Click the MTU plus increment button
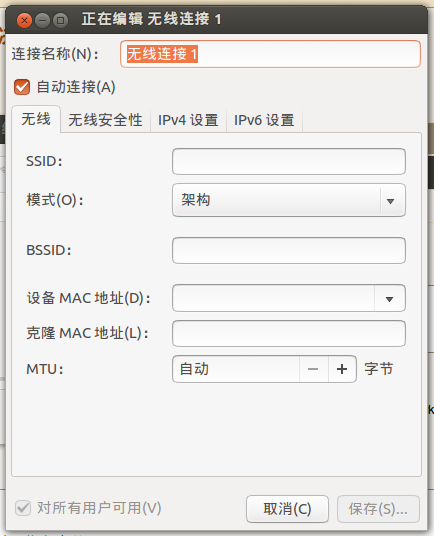Viewport: 434px width, 536px height. pyautogui.click(x=342, y=369)
